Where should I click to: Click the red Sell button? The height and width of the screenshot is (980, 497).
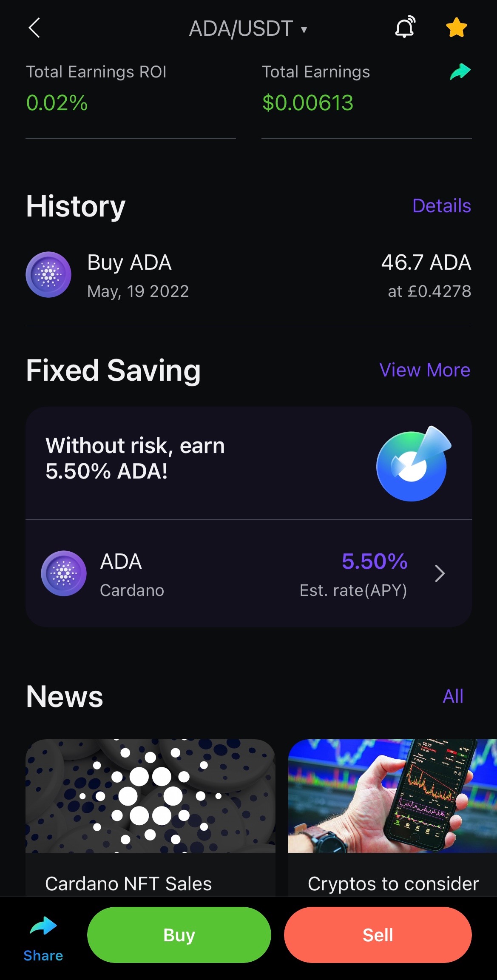click(378, 935)
